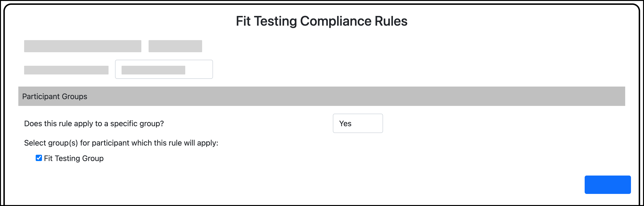Click the gray placeholder on the second row

tap(66, 70)
